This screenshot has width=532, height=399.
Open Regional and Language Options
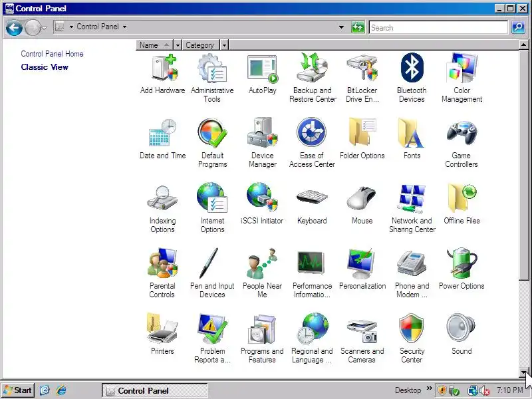[x=312, y=338]
